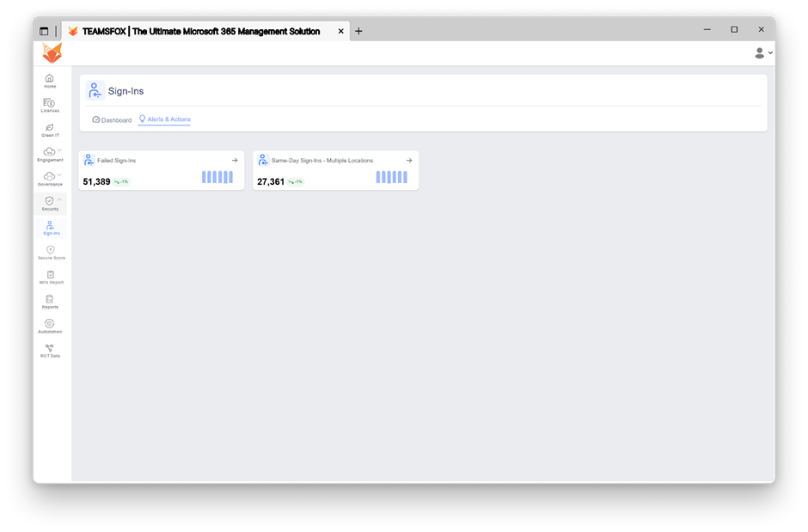Image resolution: width=808 pixels, height=532 pixels.
Task: Open the Engagement sidebar item
Action: tap(50, 155)
